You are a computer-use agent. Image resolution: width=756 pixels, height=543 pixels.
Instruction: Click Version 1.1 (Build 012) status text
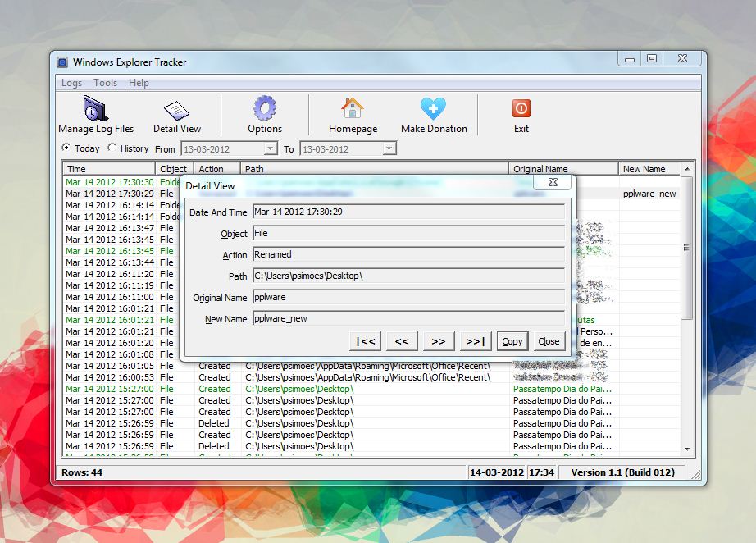[622, 472]
